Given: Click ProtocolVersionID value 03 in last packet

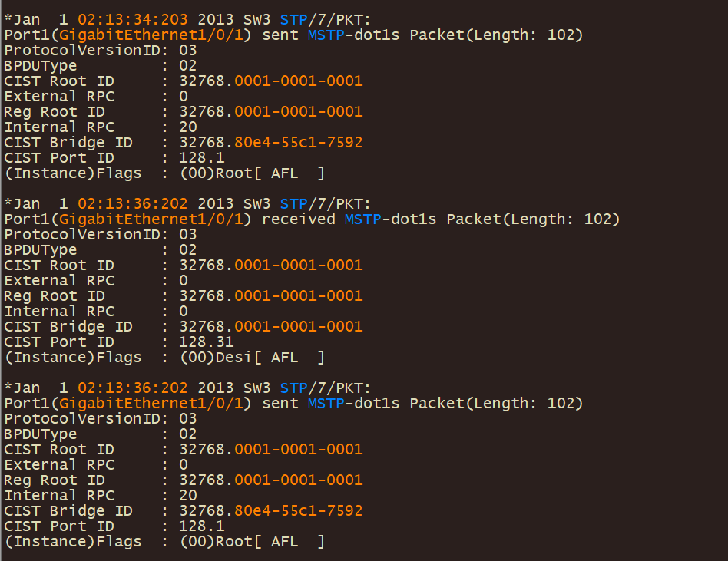Looking at the screenshot, I should (x=188, y=419).
